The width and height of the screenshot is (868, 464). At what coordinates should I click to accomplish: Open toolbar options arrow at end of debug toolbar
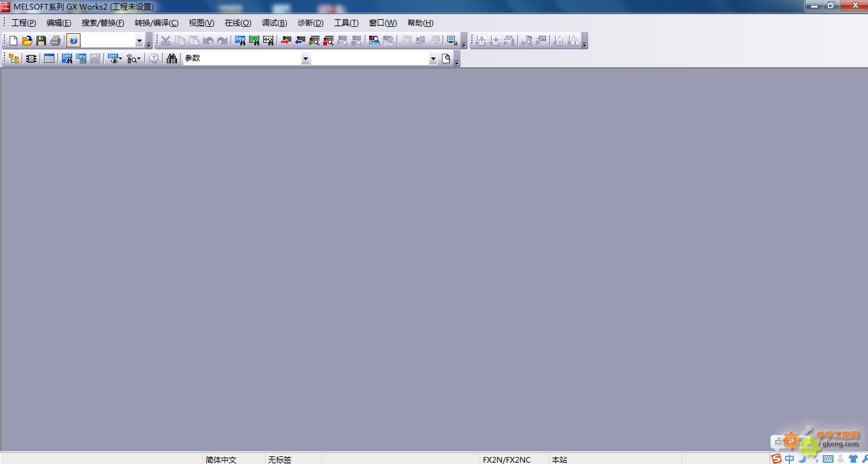click(x=584, y=42)
